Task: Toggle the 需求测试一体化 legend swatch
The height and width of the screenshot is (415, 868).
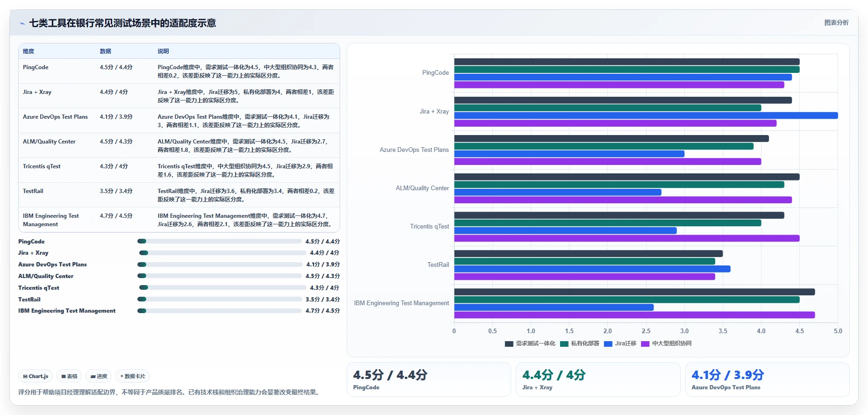Action: point(509,343)
